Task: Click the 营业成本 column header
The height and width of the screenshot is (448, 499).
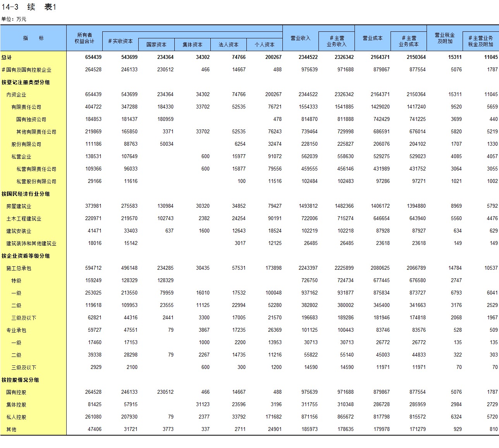Action: pos(373,38)
